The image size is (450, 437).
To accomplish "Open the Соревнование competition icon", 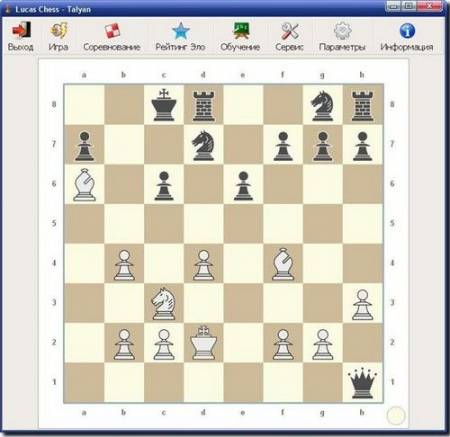I will pos(112,31).
